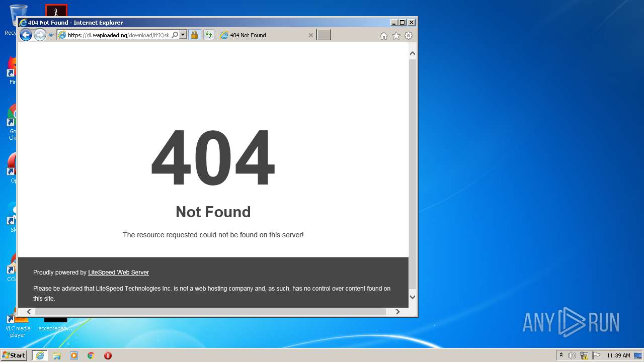Image resolution: width=644 pixels, height=362 pixels.
Task: Open Windows Explorer folder from taskbar
Action: pos(57,355)
